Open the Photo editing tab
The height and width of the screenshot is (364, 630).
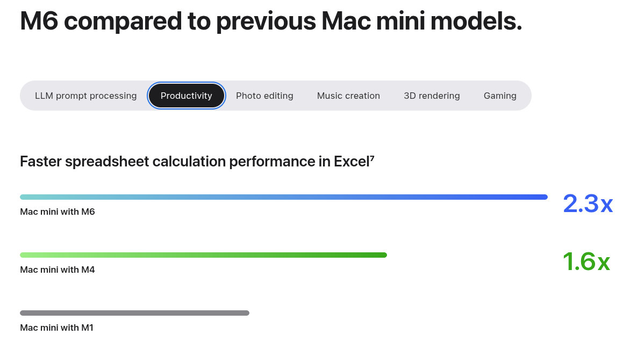[x=264, y=96]
